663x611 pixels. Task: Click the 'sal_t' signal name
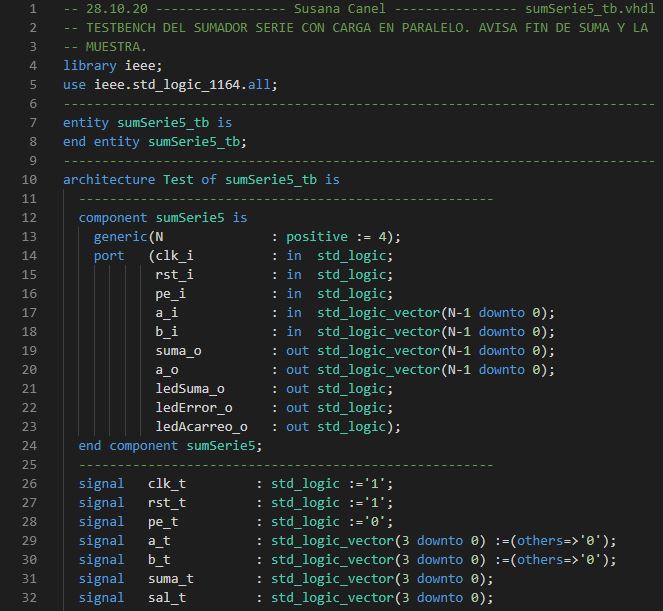pyautogui.click(x=167, y=598)
